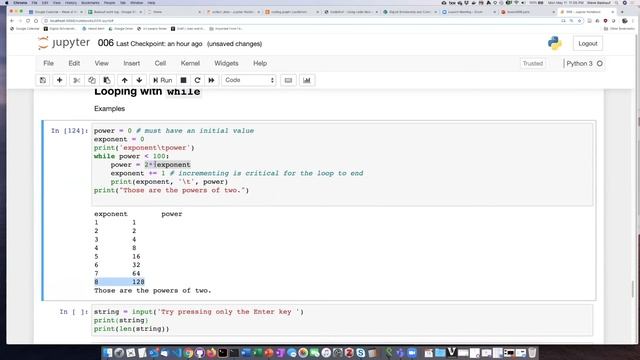Click the Python 3 kernel indicator
640x360 pixels.
[x=584, y=63]
